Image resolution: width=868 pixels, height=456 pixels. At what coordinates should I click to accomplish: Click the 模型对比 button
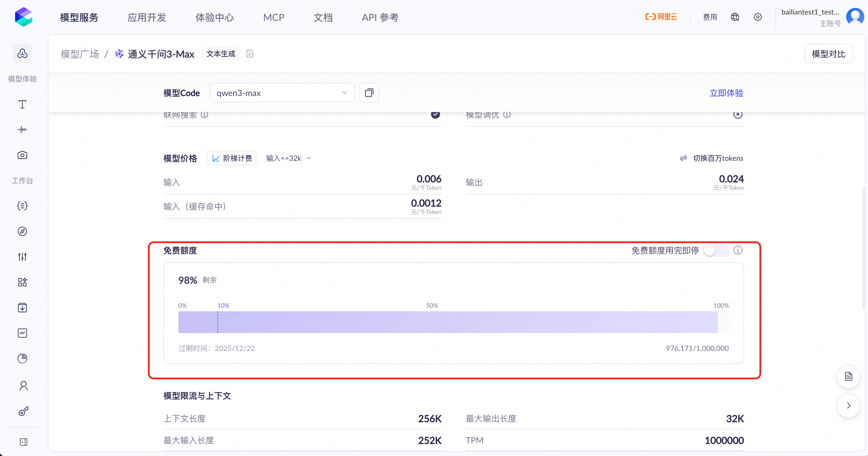coord(828,54)
